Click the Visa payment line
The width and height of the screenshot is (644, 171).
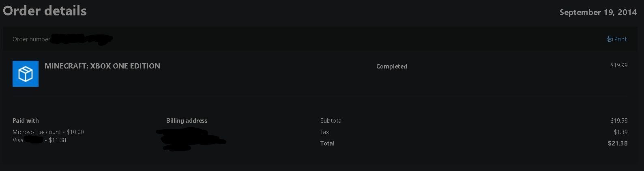pos(39,140)
